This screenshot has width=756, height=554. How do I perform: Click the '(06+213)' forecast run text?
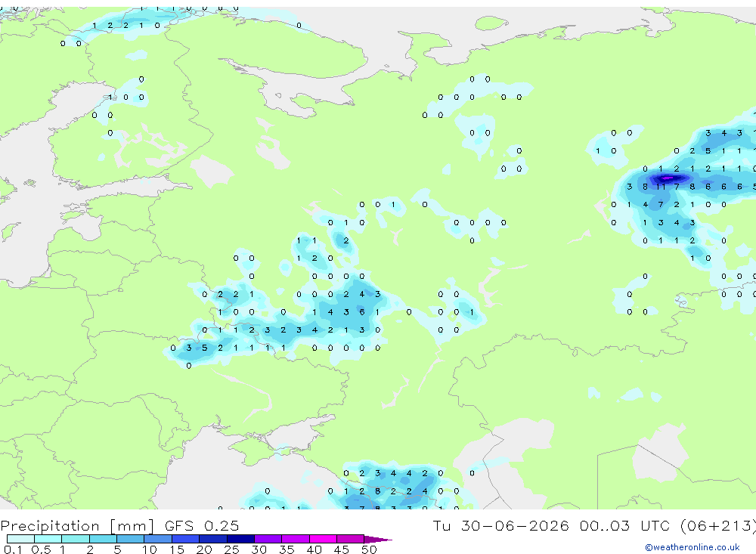click(719, 525)
